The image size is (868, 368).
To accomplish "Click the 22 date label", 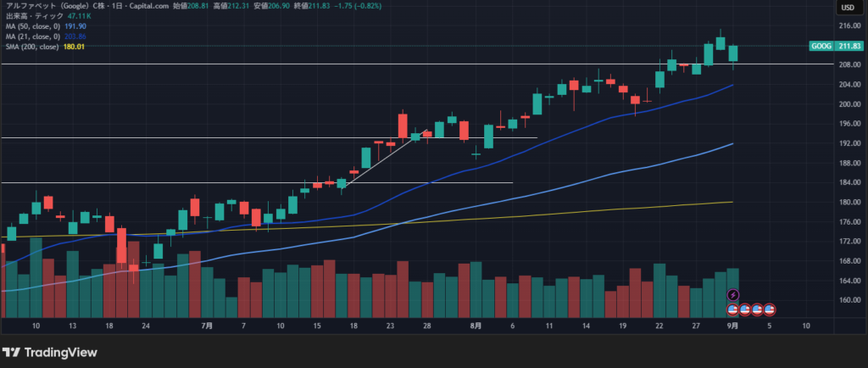I will [x=659, y=326].
